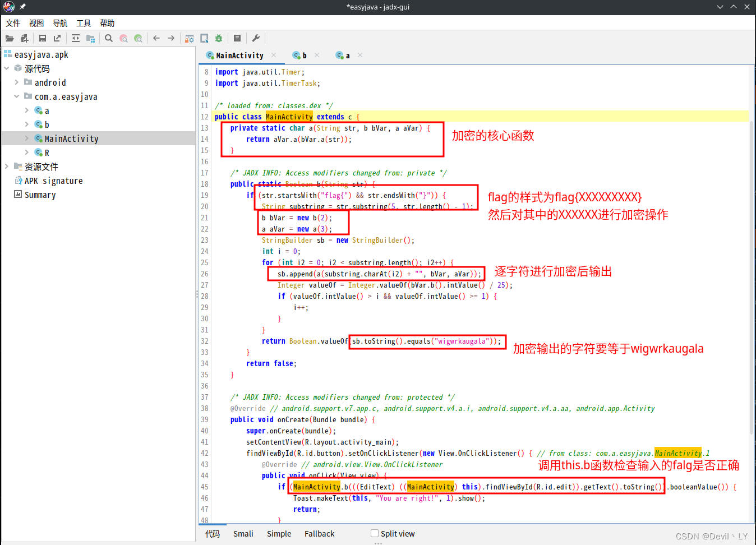Switch to Fallback code view
Image resolution: width=756 pixels, height=545 pixels.
point(320,534)
